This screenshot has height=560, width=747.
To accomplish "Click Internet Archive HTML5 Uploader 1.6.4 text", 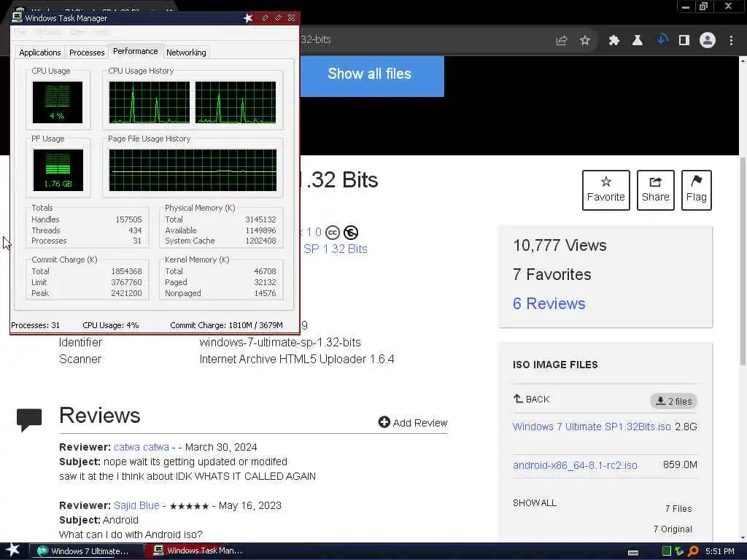I will point(297,359).
